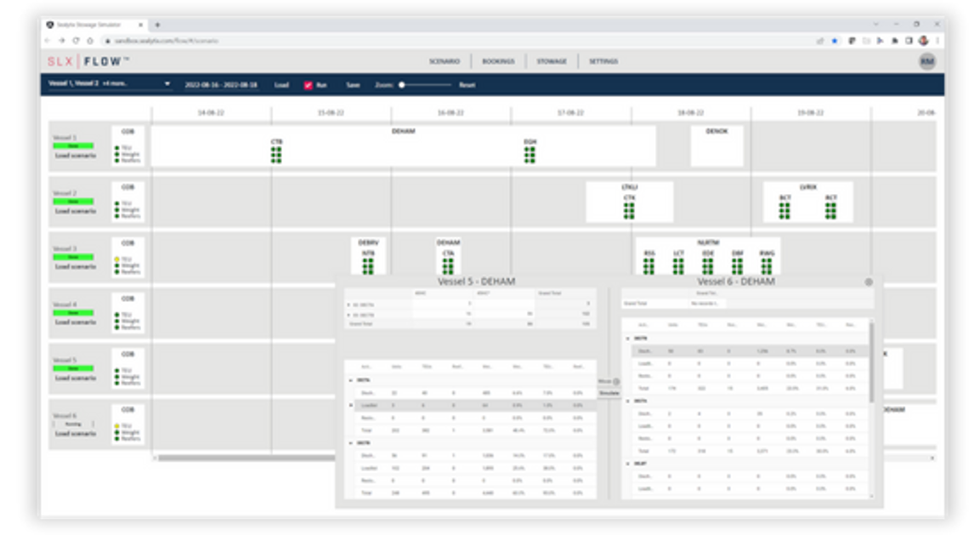Select the NTB terminal icon under DEBRV
This screenshot has width=980, height=535.
368,266
